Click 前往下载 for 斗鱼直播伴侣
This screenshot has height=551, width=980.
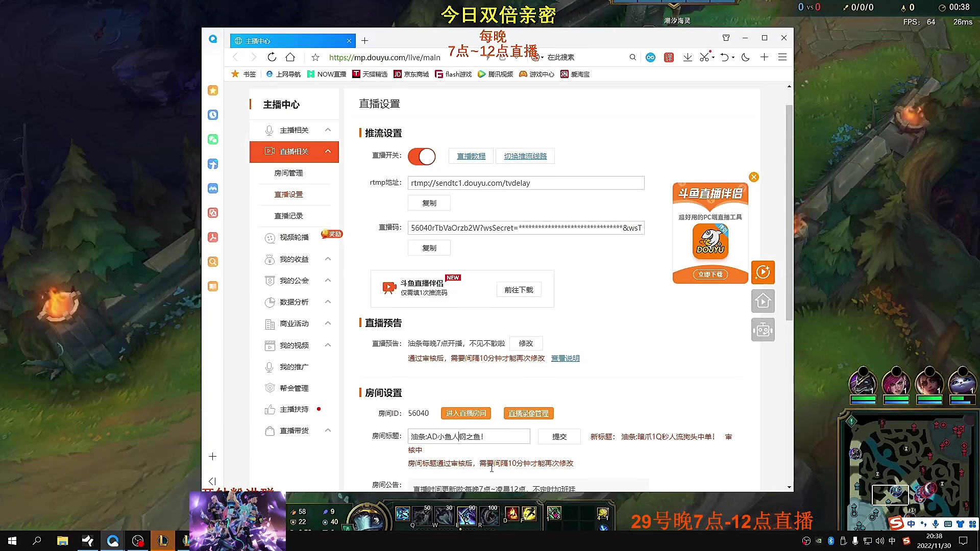tap(519, 290)
